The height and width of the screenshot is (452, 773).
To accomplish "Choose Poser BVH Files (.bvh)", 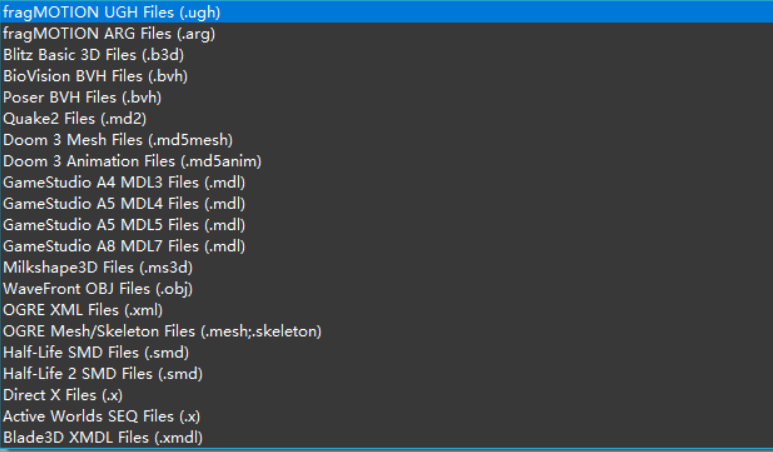I will tap(386, 97).
